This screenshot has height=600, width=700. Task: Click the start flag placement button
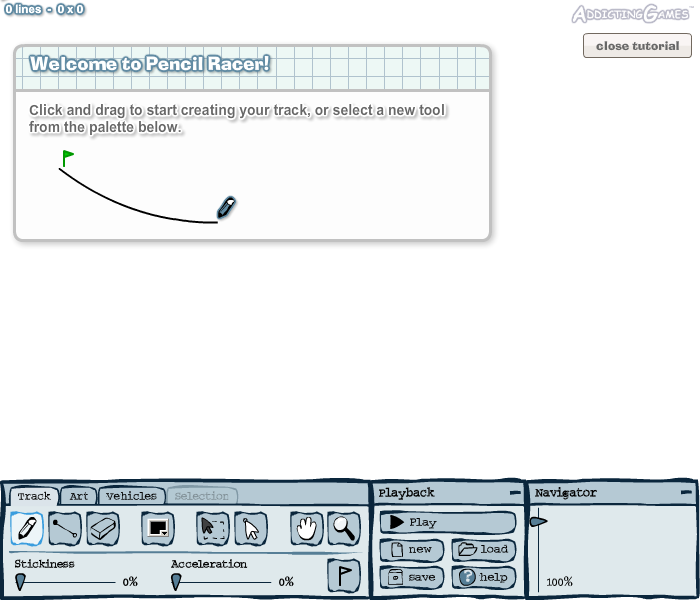[344, 575]
